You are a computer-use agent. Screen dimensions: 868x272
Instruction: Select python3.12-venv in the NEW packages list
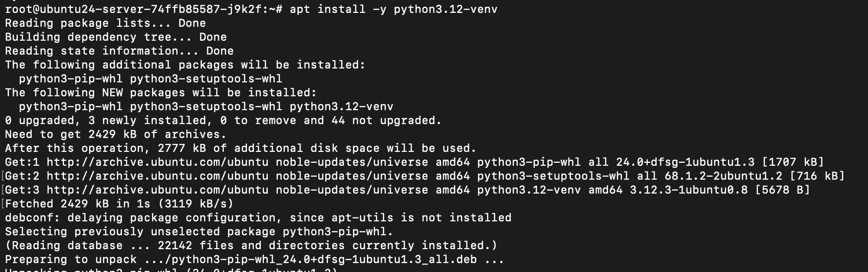(341, 107)
